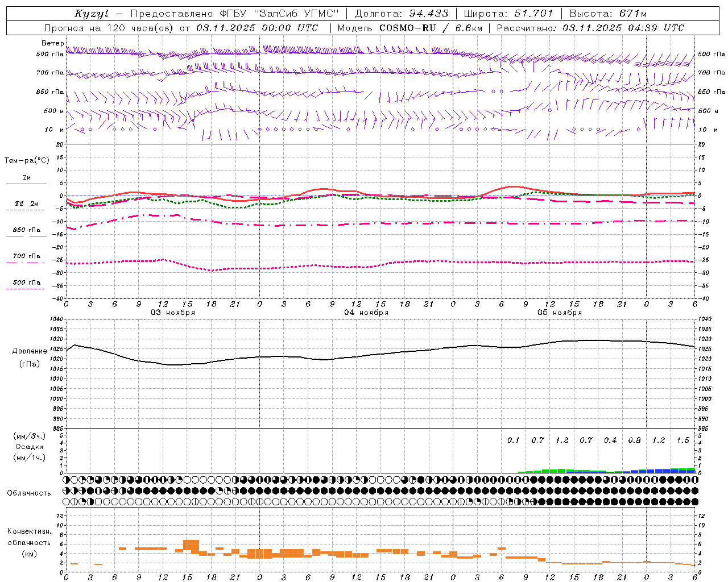Click the "Тем-ра(°C)" temperature panel label
The width and height of the screenshot is (728, 582).
[27, 161]
